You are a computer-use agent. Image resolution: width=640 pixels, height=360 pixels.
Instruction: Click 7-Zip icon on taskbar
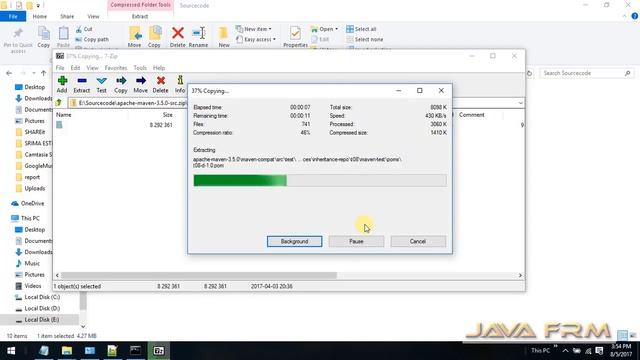159,351
